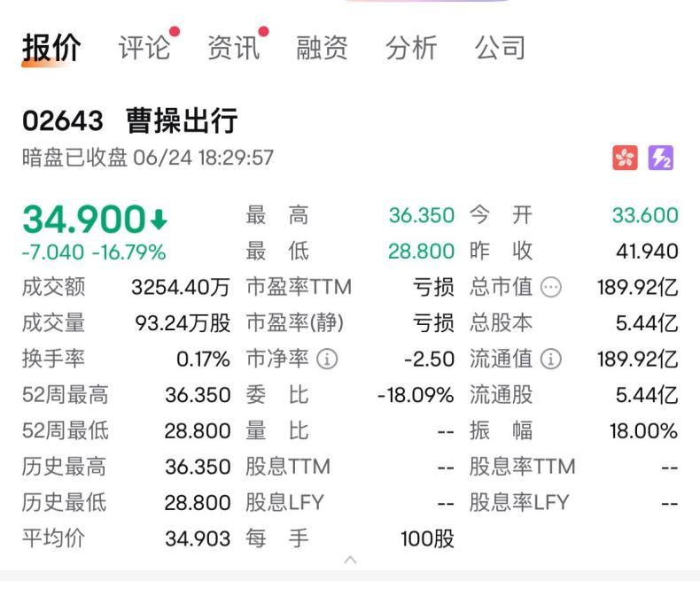The image size is (700, 596).
Task: Tap the 暗盘已收盘 timestamp line
Action: click(148, 158)
